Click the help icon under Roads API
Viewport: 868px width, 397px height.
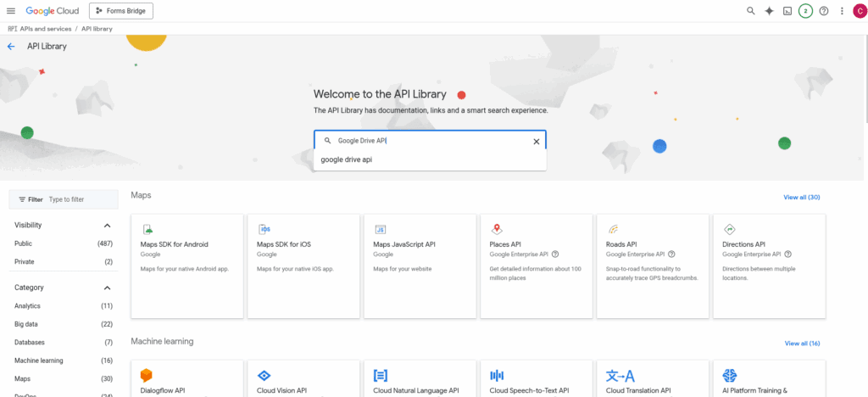click(x=671, y=254)
